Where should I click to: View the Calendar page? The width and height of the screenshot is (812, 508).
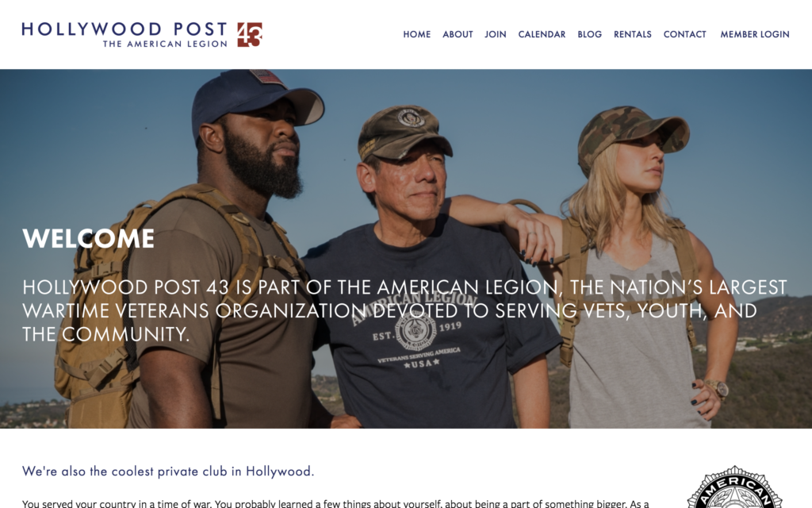point(542,34)
